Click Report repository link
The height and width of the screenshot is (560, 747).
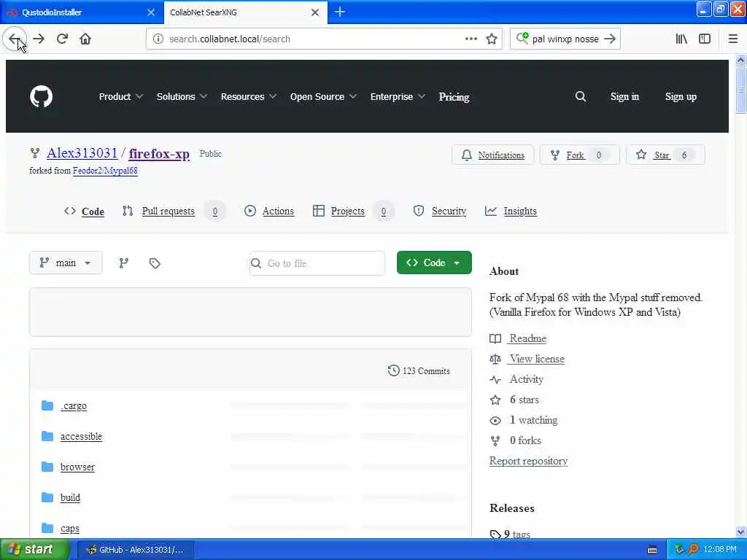(528, 461)
